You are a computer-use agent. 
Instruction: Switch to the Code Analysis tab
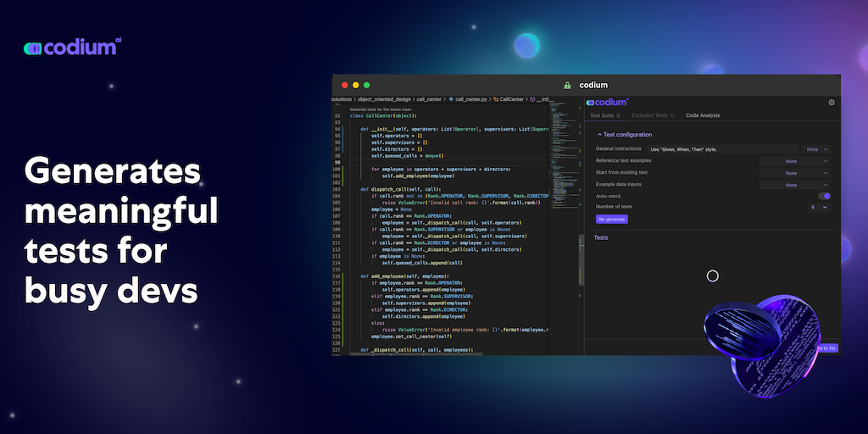703,115
